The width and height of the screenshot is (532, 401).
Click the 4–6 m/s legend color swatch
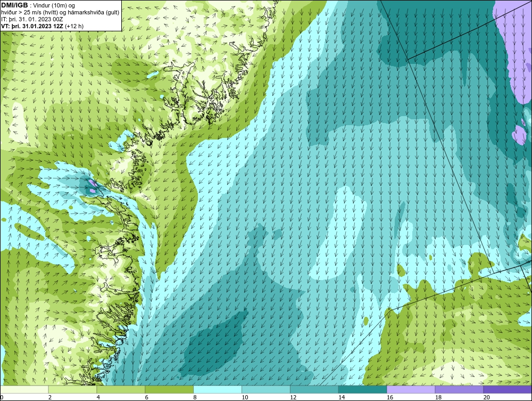click(x=121, y=389)
